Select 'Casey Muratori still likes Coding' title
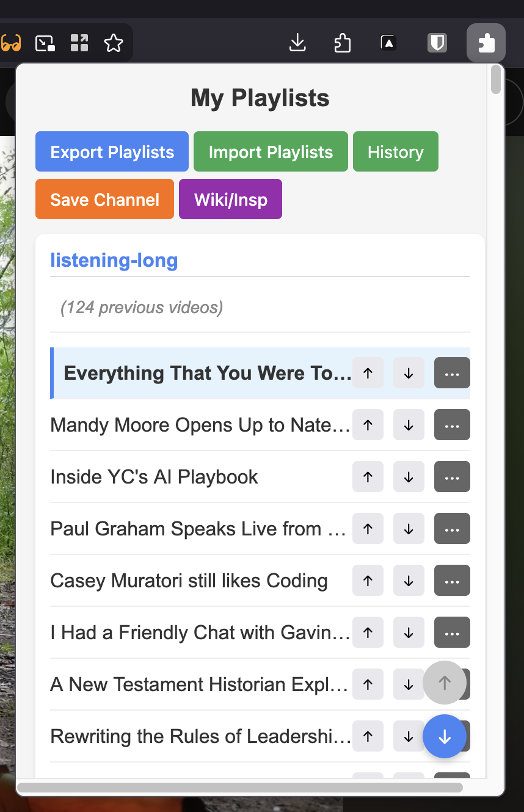The height and width of the screenshot is (812, 524). (x=189, y=581)
